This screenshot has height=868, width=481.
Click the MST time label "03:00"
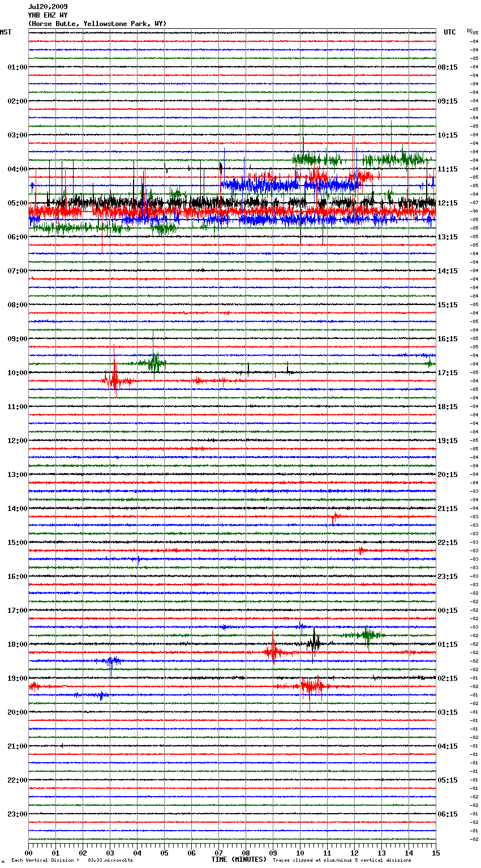(x=18, y=135)
